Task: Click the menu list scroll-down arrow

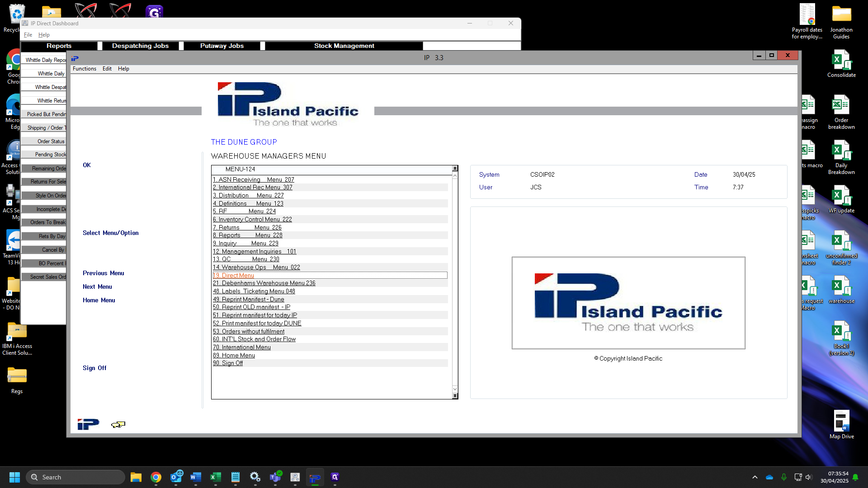Action: [455, 389]
